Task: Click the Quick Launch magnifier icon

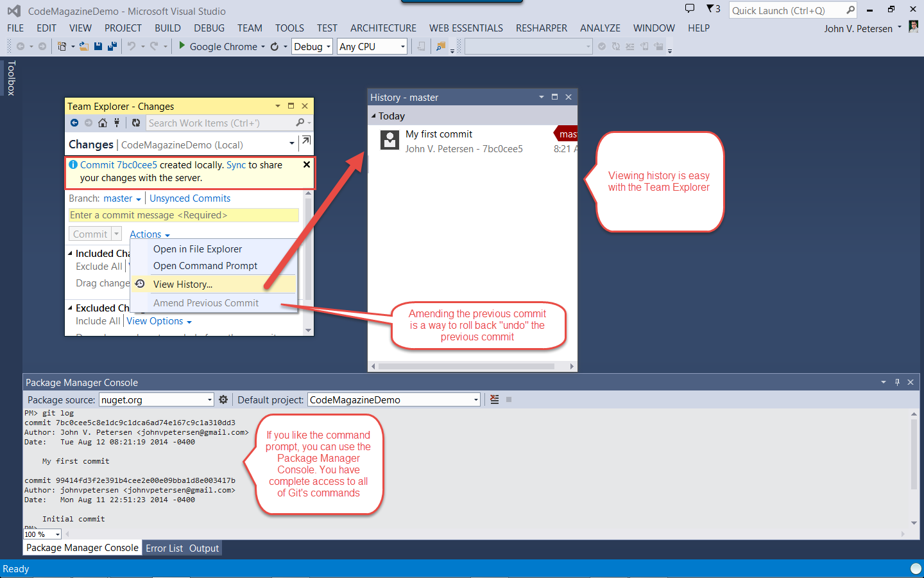Action: (x=850, y=10)
